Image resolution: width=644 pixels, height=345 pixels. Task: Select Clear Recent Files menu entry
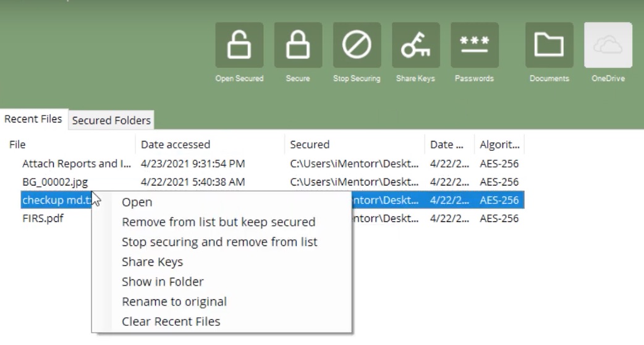coord(171,321)
